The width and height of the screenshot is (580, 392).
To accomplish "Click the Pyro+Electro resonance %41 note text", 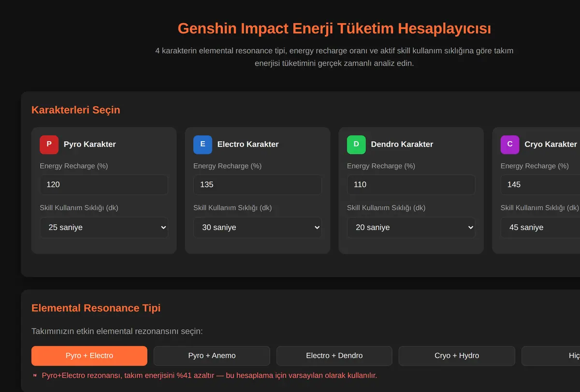I will pos(209,376).
